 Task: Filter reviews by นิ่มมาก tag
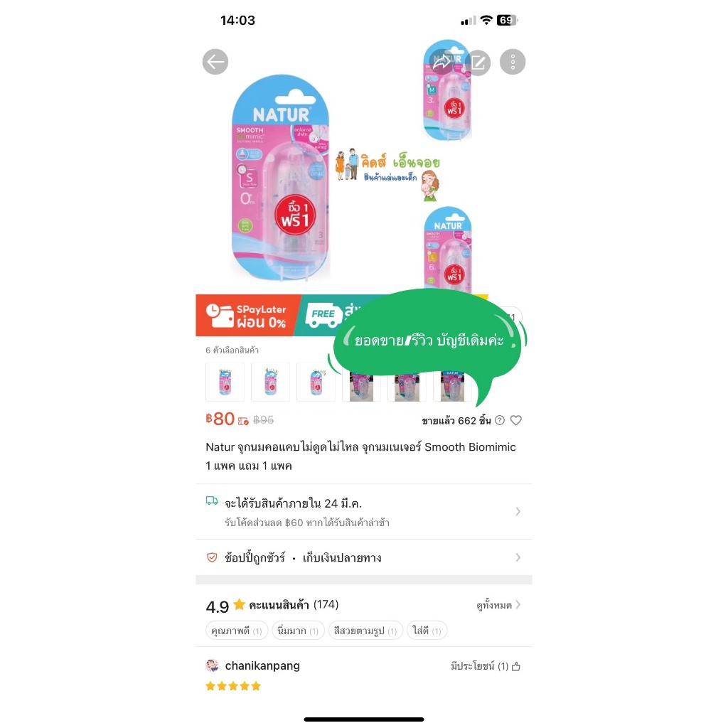298,631
